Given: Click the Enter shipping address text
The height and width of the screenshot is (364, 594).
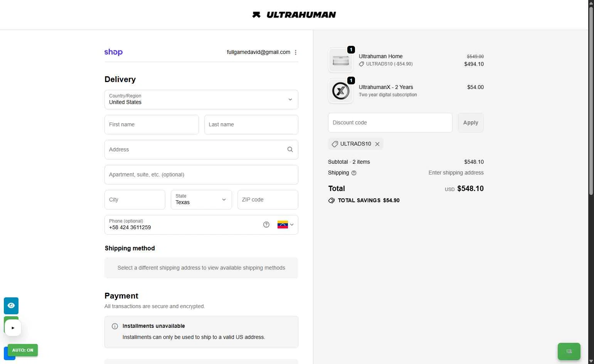Looking at the screenshot, I should click(456, 173).
